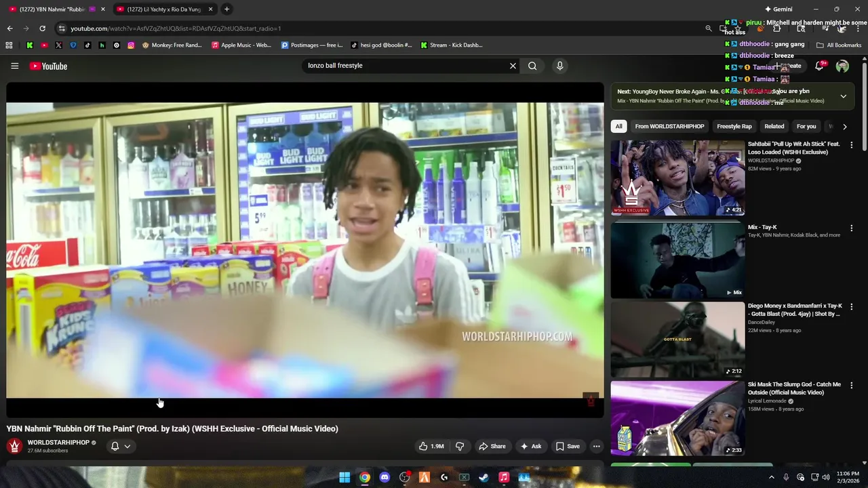Open the All Bookmarks folder

coord(839,45)
